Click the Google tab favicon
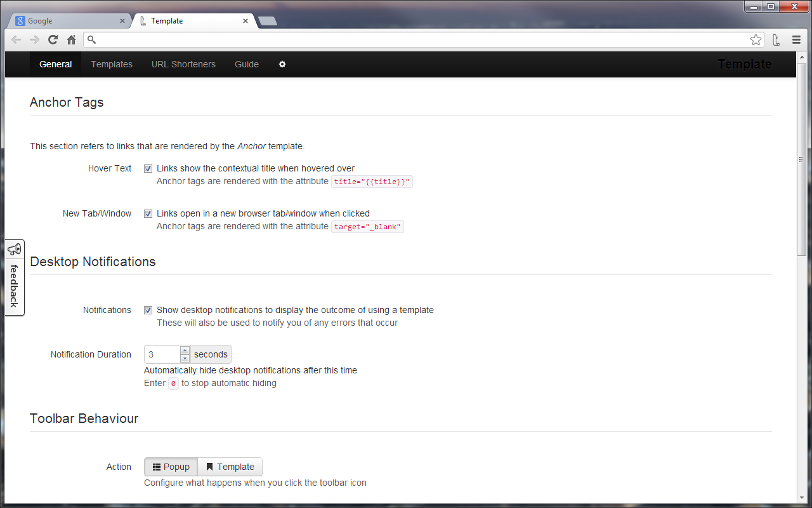The height and width of the screenshot is (508, 812). click(20, 21)
